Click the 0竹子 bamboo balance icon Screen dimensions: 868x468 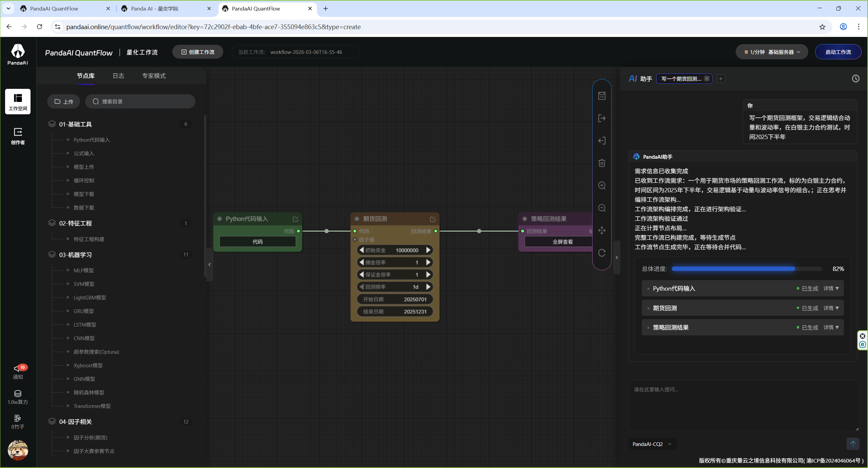18,422
